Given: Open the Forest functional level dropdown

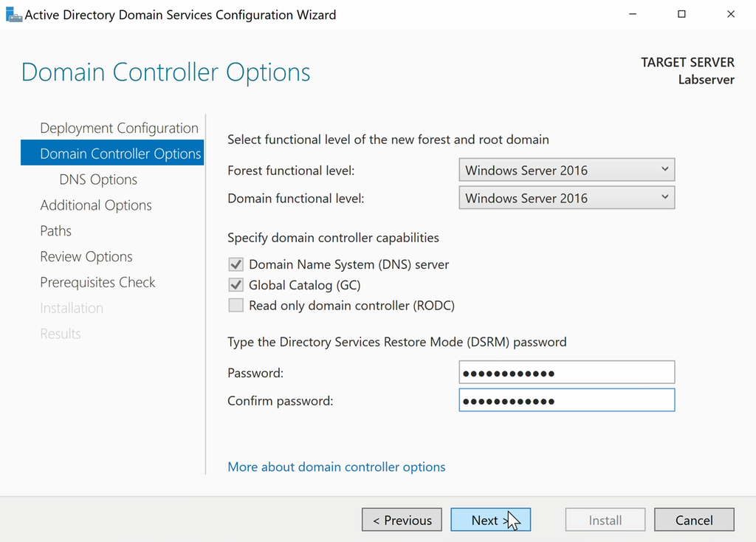Looking at the screenshot, I should pos(566,171).
